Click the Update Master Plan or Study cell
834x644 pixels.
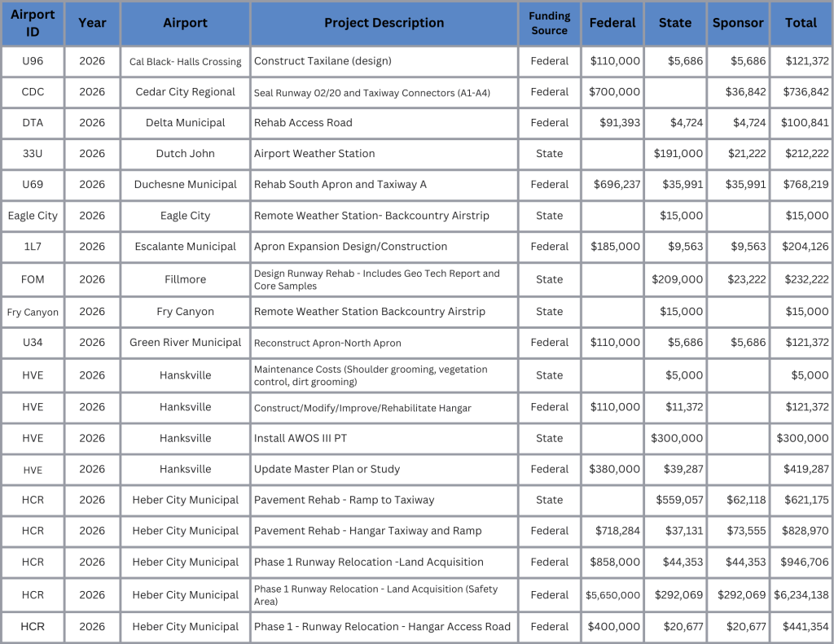(x=327, y=469)
